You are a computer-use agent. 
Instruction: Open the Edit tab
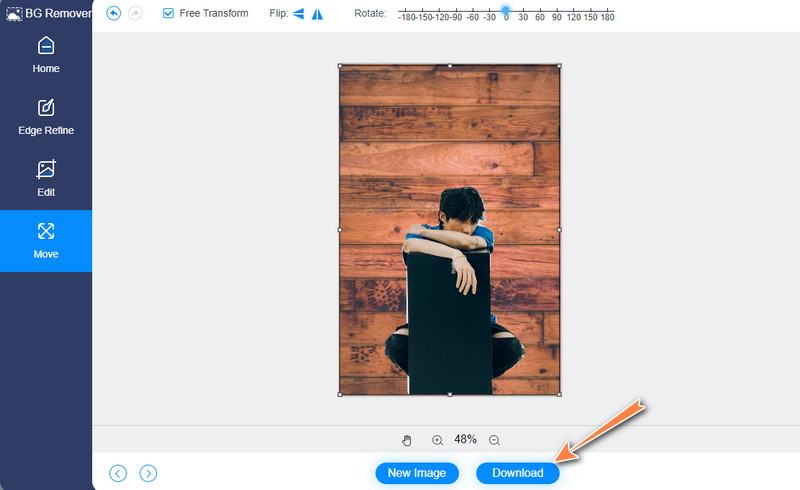pos(46,178)
